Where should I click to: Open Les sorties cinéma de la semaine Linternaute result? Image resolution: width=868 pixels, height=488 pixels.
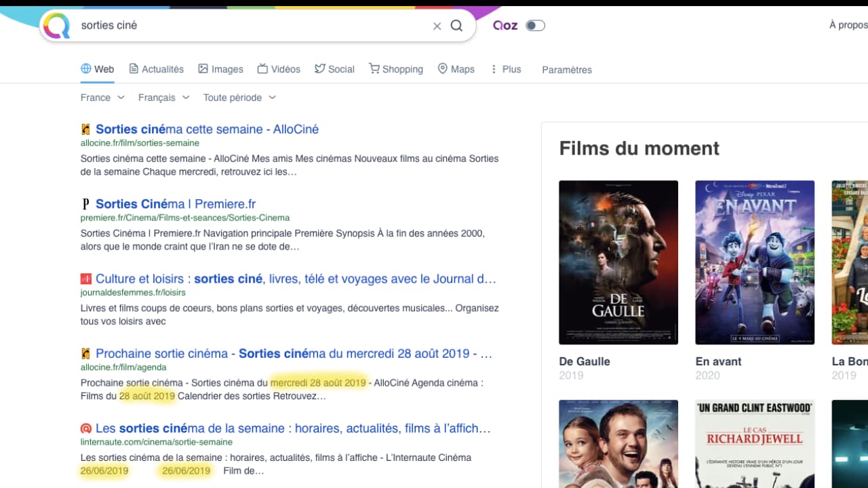pos(293,428)
